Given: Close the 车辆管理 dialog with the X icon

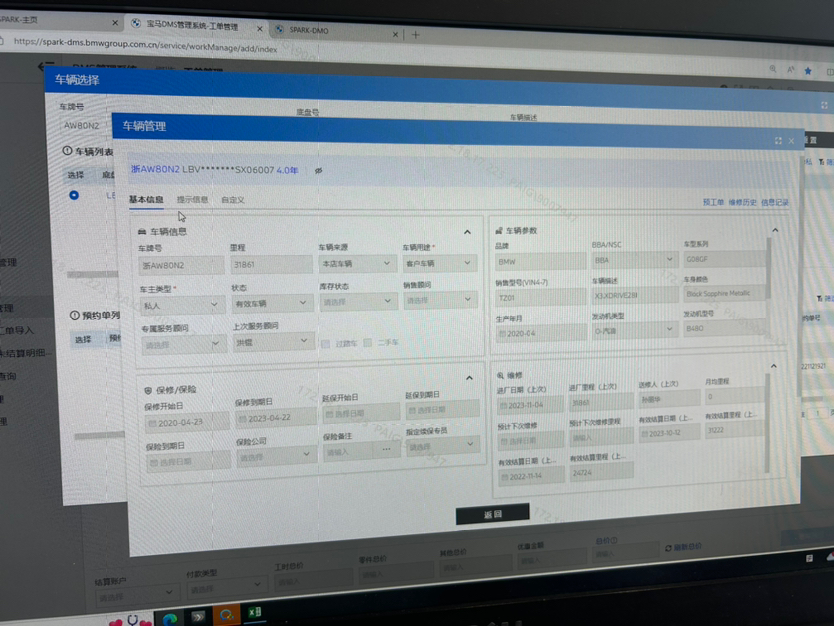Looking at the screenshot, I should click(x=791, y=141).
